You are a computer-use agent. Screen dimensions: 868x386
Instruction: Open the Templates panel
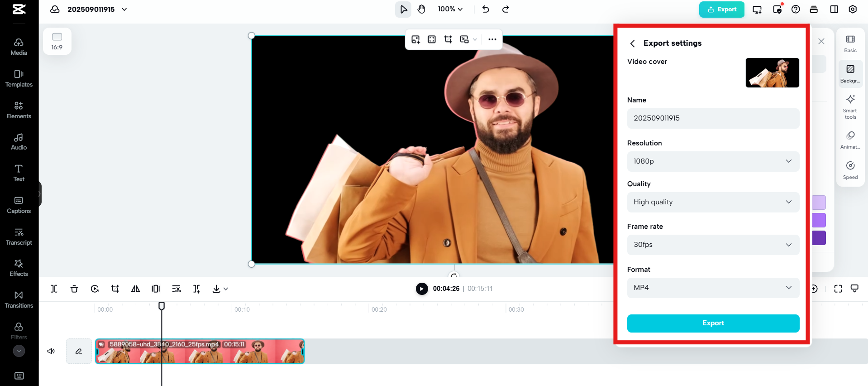(x=19, y=78)
